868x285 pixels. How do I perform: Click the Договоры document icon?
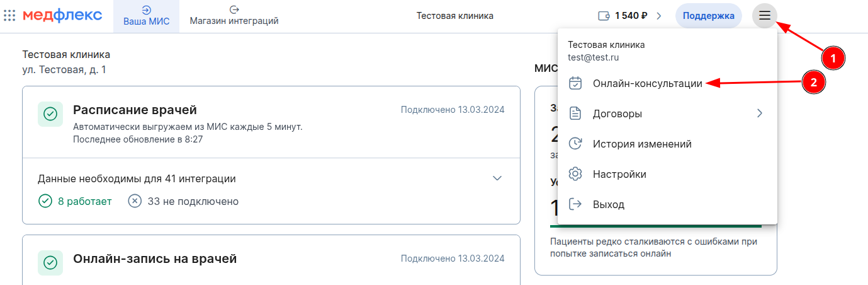(x=575, y=114)
